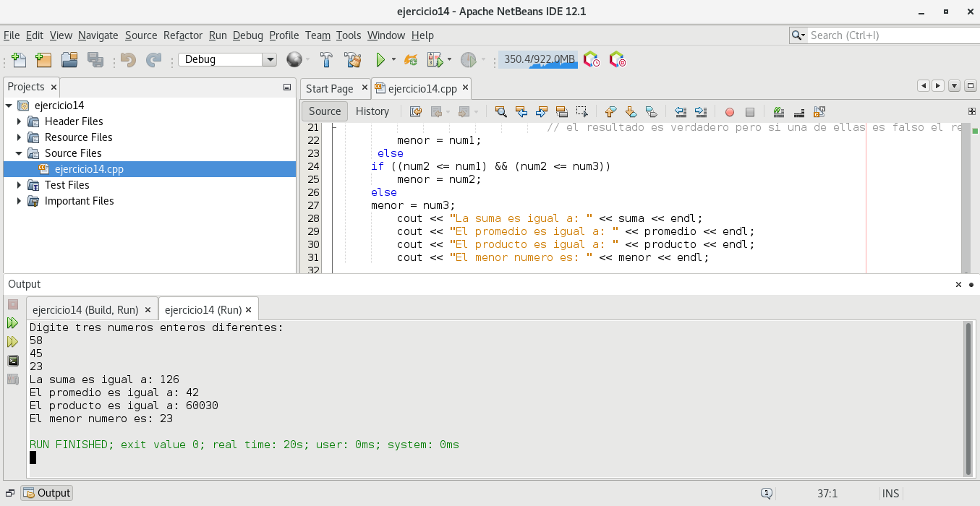Click Clean and Build Project icon
The width and height of the screenshot is (980, 506).
coord(352,60)
